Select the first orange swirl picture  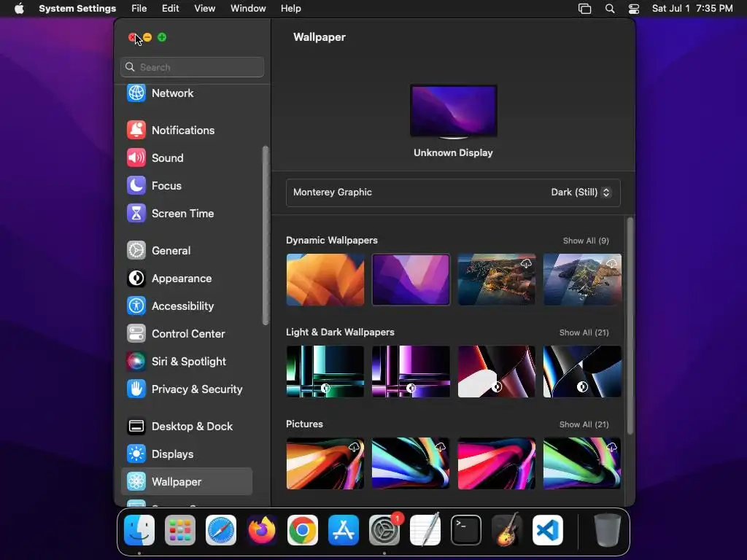coord(325,463)
